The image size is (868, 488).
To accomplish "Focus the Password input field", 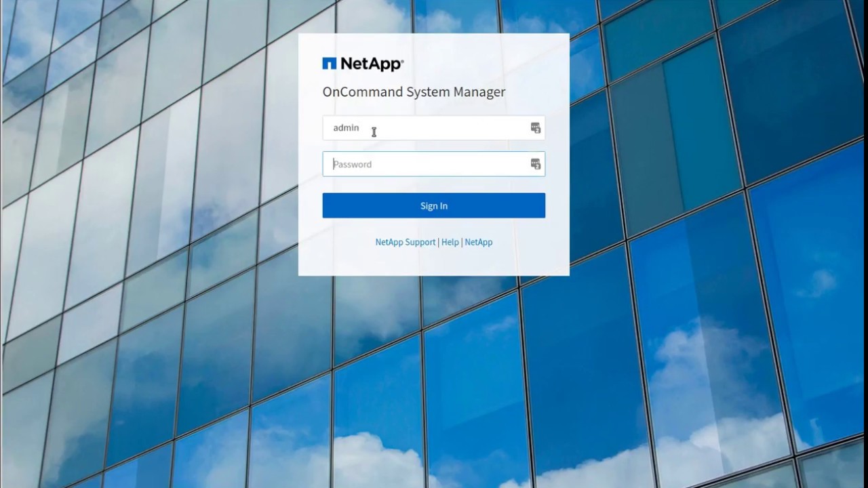I will (x=433, y=164).
